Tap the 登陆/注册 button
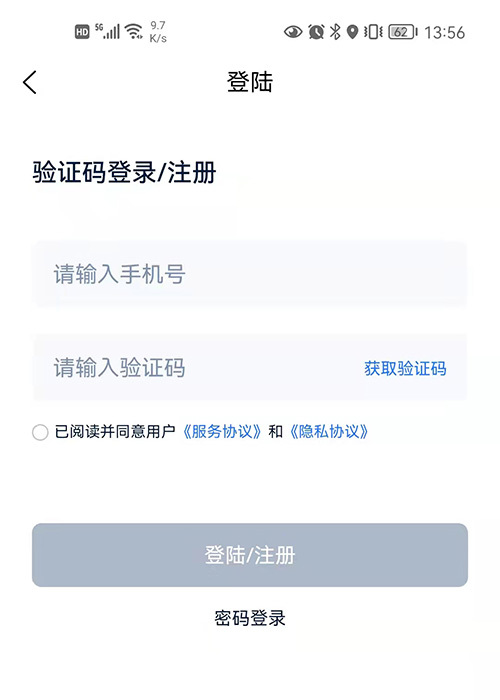This screenshot has width=500, height=700. (x=250, y=555)
